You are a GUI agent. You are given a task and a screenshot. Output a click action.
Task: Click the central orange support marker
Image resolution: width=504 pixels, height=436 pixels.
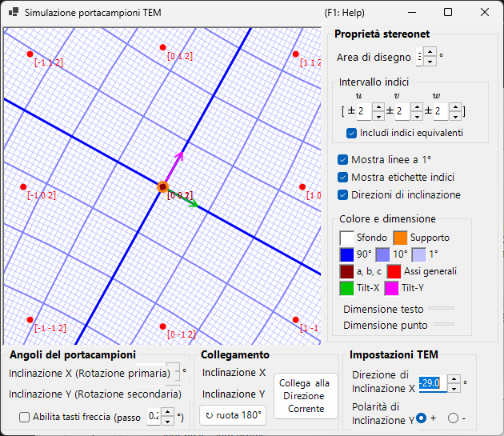click(162, 187)
